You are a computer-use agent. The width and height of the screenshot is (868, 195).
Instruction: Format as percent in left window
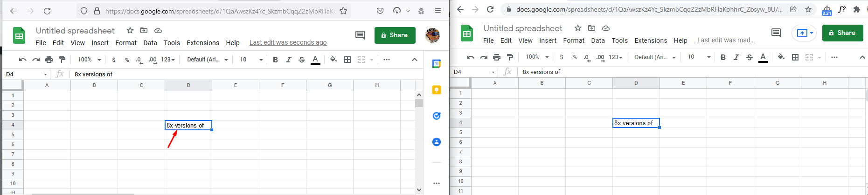[127, 60]
